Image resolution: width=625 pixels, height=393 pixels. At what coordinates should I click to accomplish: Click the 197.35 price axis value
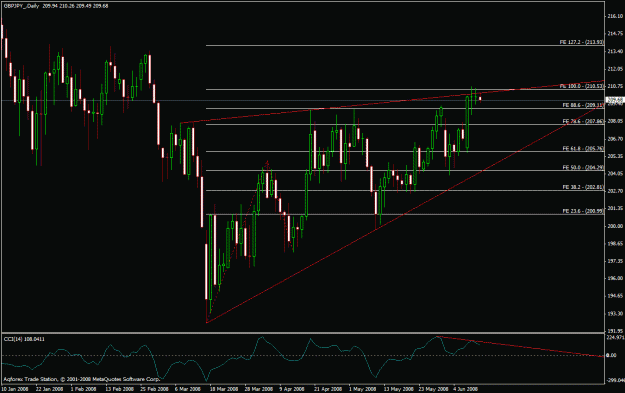click(x=615, y=261)
